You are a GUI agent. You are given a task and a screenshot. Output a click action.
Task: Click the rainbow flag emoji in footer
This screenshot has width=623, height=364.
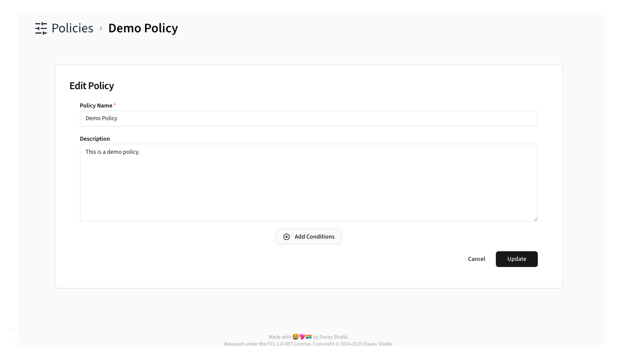click(x=308, y=337)
